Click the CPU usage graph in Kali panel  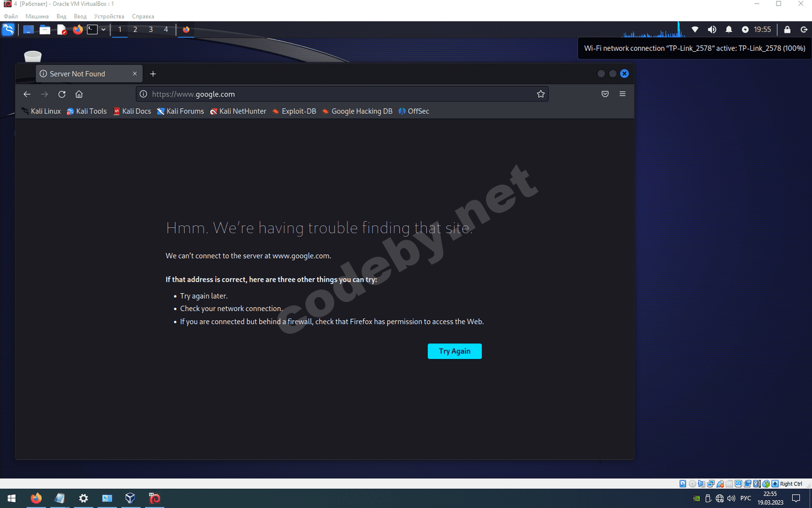point(654,30)
